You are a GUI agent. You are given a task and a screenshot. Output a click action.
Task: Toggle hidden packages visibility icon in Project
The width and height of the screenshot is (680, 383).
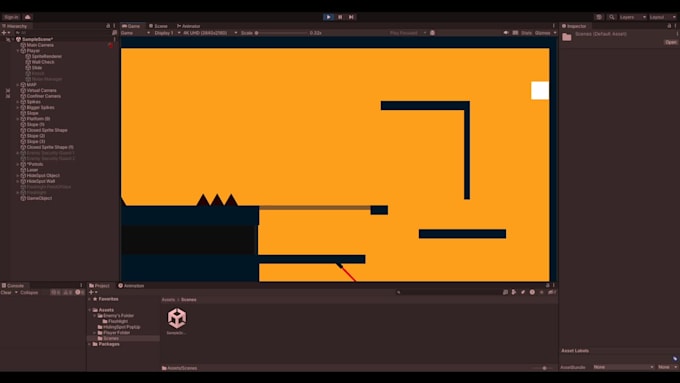(551, 292)
